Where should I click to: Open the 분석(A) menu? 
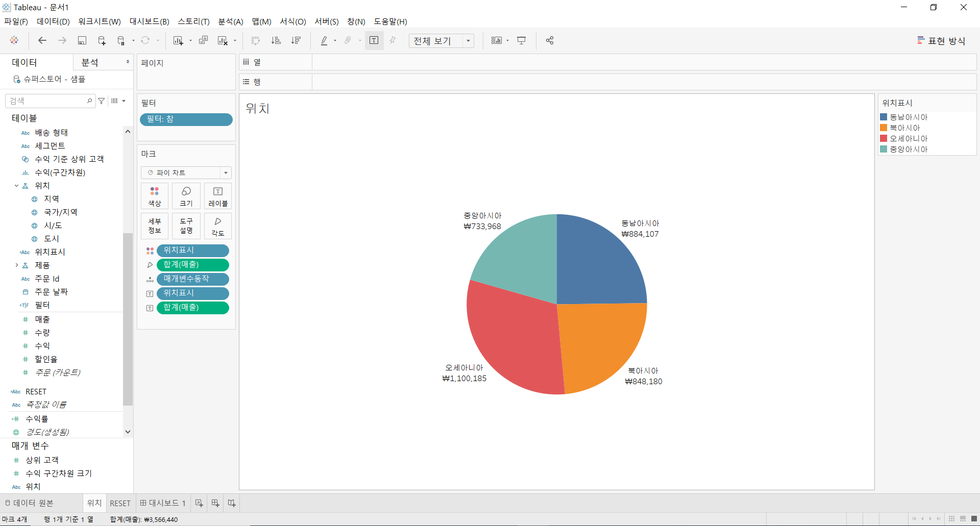tap(231, 21)
